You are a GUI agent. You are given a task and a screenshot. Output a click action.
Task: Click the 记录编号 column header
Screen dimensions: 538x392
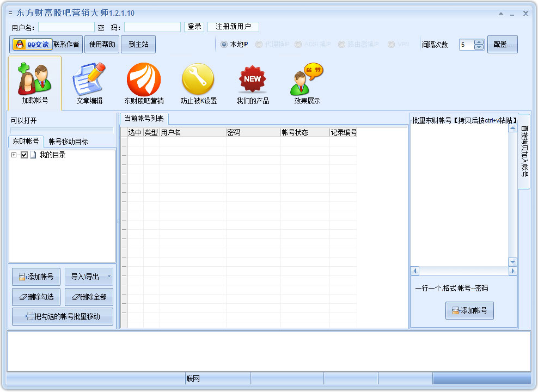click(x=344, y=132)
